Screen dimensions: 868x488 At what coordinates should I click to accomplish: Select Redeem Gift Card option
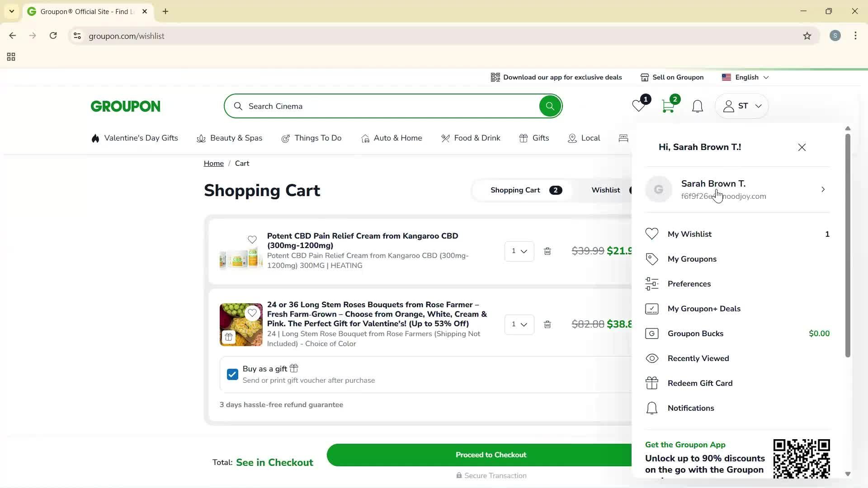[700, 383]
